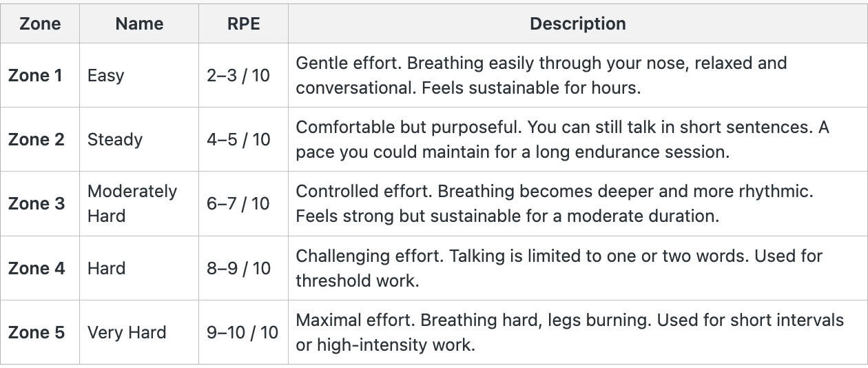Click the 2–3 / 10 RPE value
The height and width of the screenshot is (368, 868).
point(238,75)
